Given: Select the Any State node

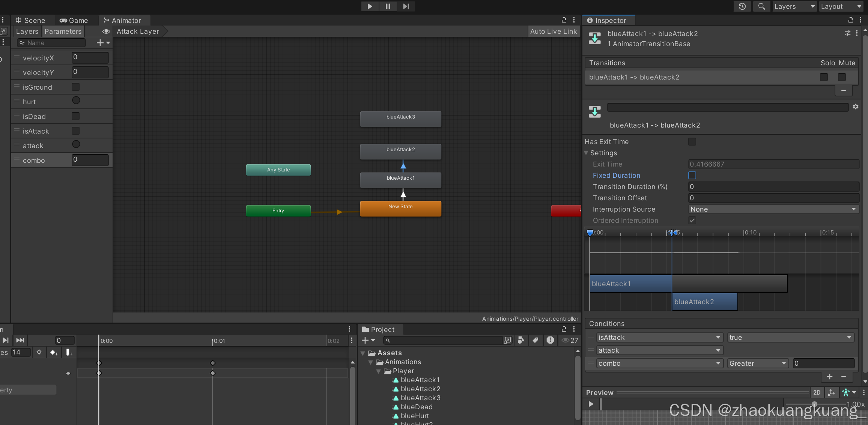Looking at the screenshot, I should (x=278, y=170).
